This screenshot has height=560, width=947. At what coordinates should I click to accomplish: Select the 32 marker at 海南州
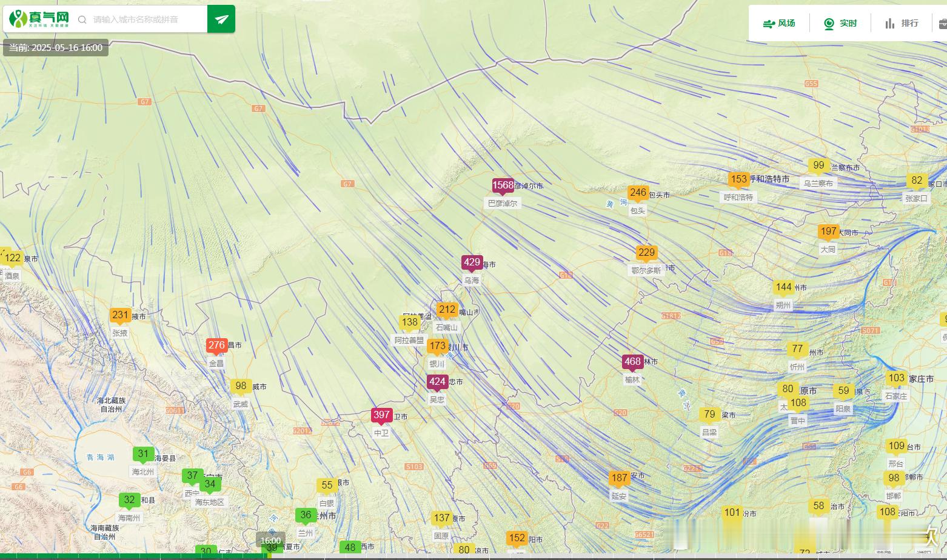pos(129,500)
